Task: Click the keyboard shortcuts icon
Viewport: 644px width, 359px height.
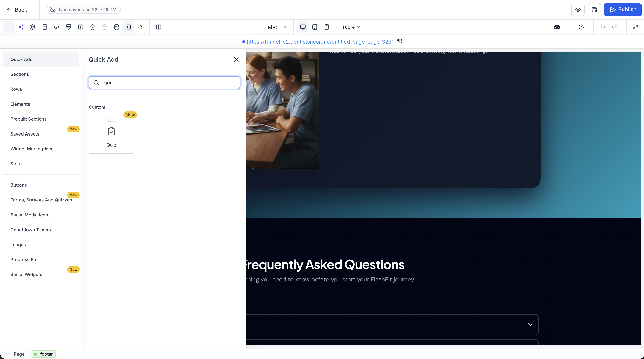Action: [x=557, y=27]
